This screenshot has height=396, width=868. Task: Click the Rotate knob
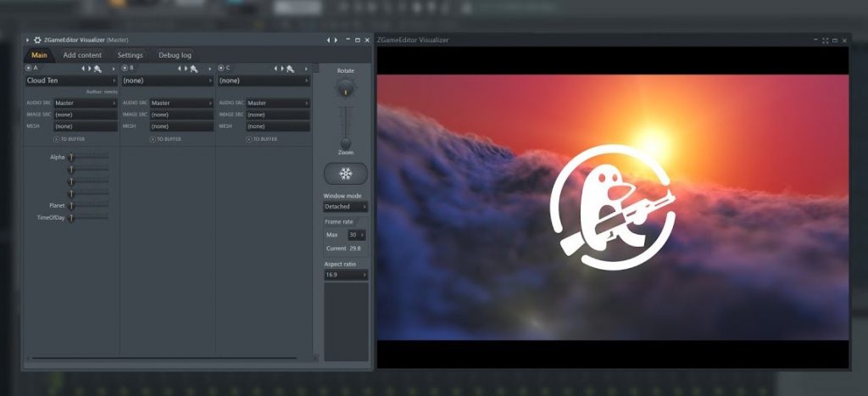point(346,87)
